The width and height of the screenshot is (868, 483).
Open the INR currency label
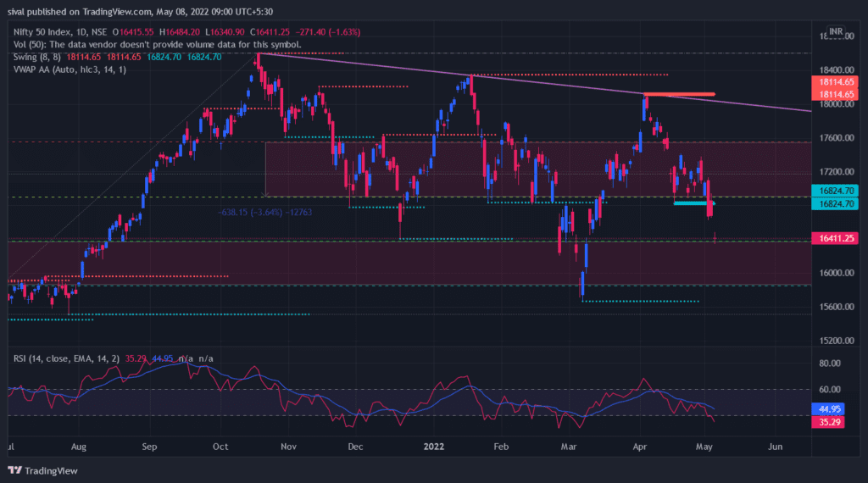point(836,31)
